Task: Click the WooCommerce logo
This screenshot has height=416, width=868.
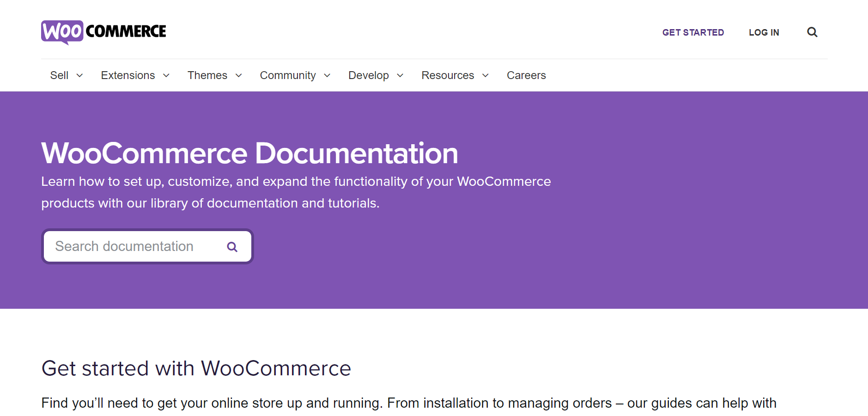Action: 103,32
